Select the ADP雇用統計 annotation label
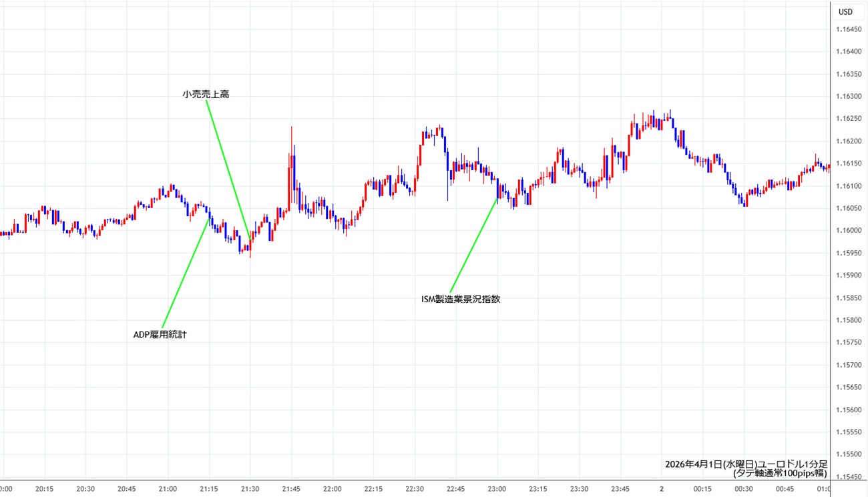 click(160, 335)
